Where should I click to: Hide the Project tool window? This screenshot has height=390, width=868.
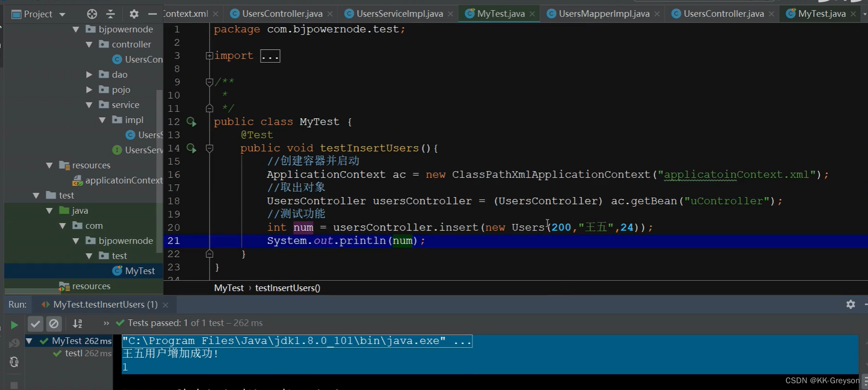[x=152, y=14]
